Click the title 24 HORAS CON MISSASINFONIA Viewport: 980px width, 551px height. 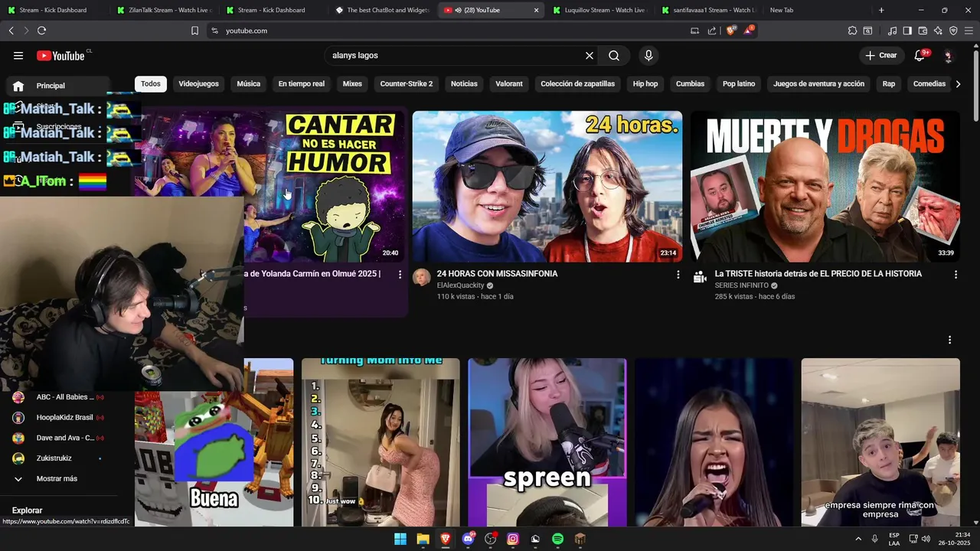497,274
